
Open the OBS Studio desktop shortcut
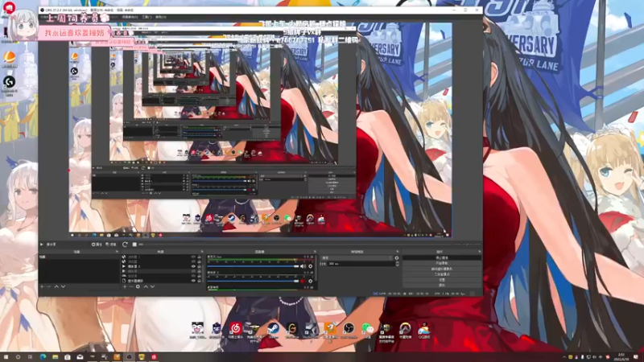point(349,330)
